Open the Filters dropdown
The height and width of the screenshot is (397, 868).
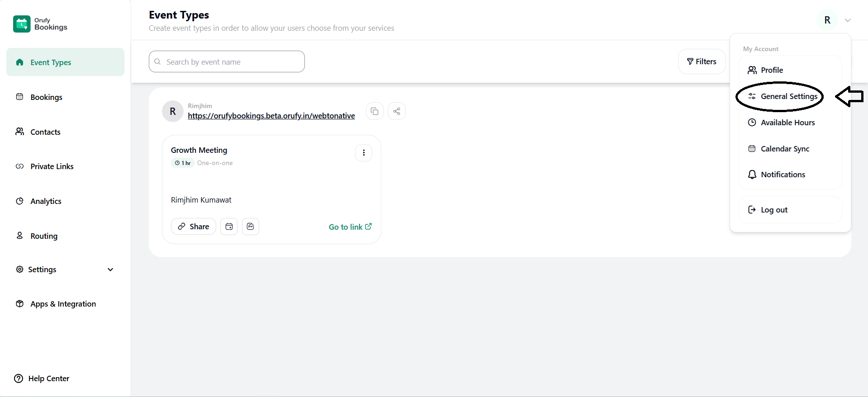[x=702, y=61]
